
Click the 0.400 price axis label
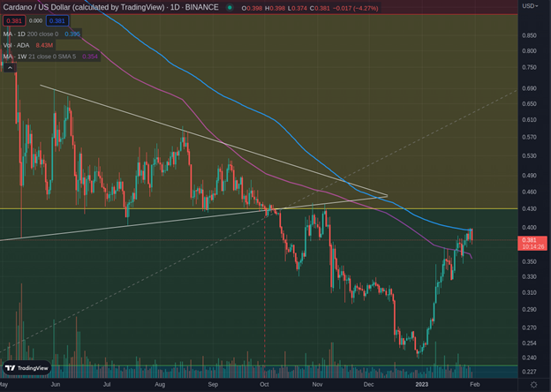coord(529,228)
